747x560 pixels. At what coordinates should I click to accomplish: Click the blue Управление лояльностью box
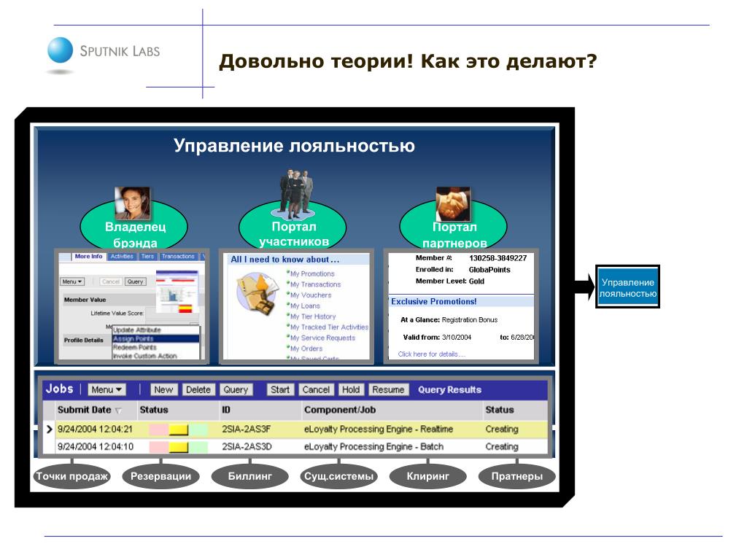pos(628,287)
